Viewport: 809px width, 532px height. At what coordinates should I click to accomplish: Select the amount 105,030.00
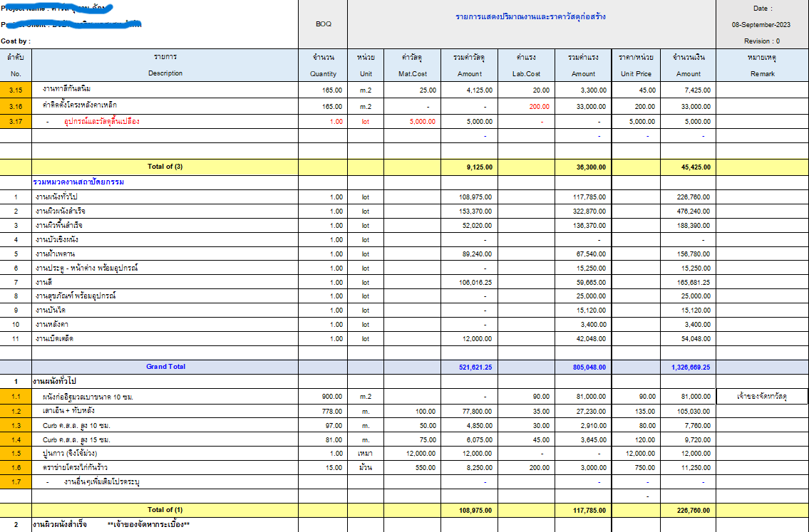pyautogui.click(x=694, y=412)
